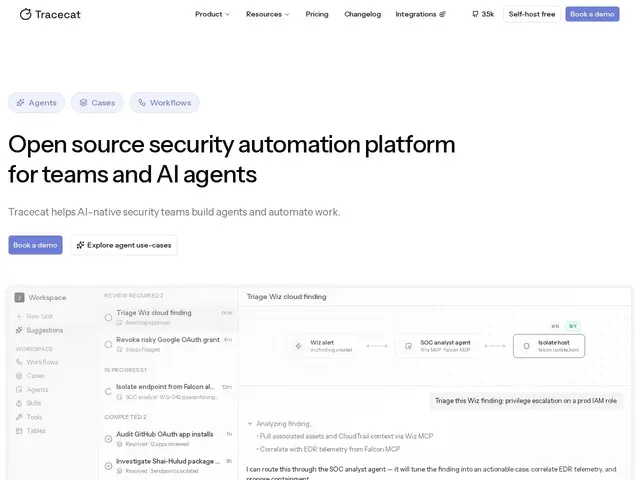The height and width of the screenshot is (480, 640).
Task: Open Investigate Shai-Hulud package task
Action: [x=168, y=465]
